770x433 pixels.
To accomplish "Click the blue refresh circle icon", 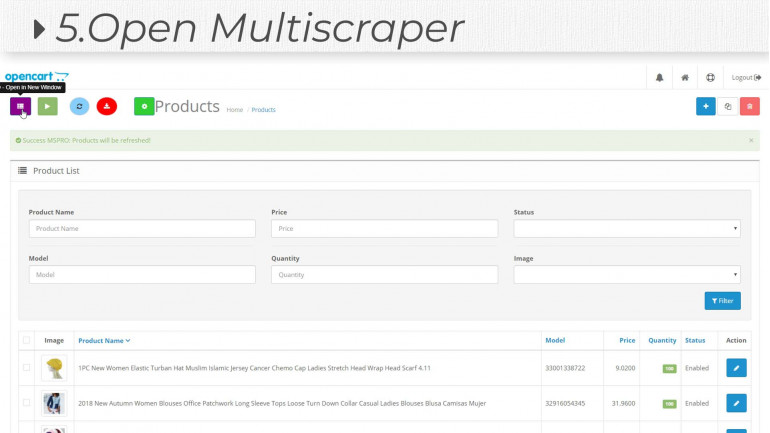I will tap(80, 106).
